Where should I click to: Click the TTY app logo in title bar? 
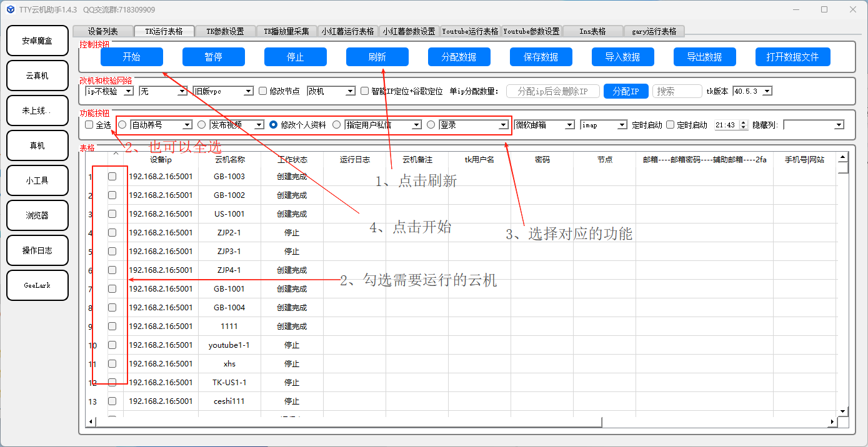(x=9, y=9)
